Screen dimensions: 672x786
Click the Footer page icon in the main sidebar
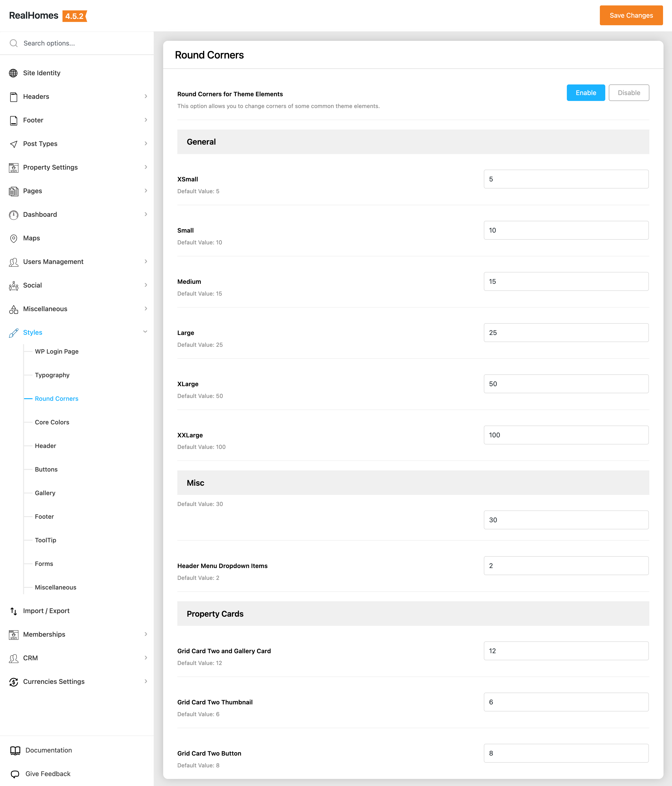click(14, 120)
